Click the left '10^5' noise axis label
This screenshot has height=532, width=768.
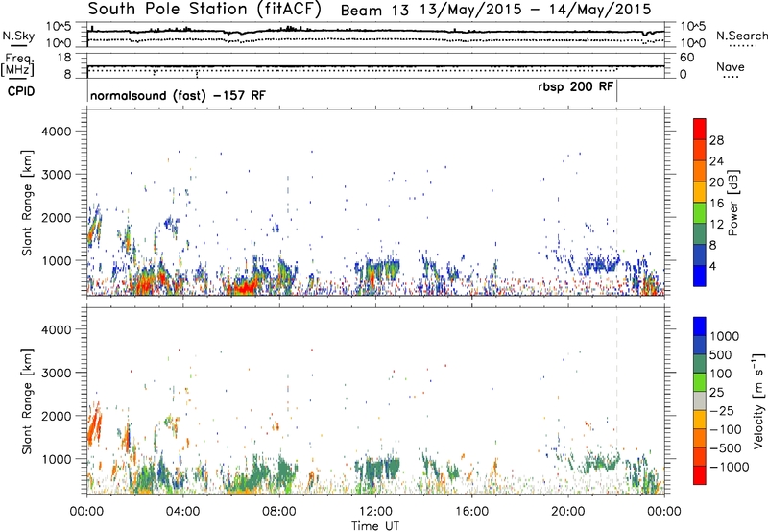click(x=59, y=27)
